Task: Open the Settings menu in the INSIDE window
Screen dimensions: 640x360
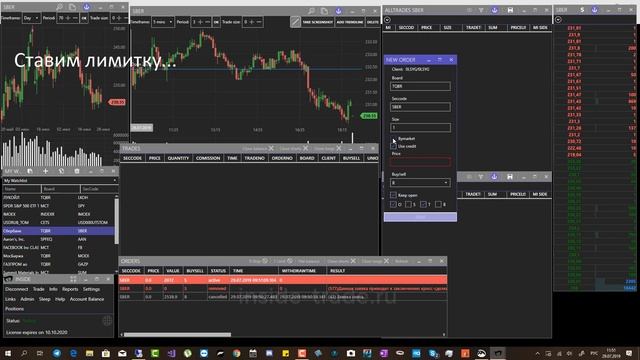Action: tap(91, 289)
